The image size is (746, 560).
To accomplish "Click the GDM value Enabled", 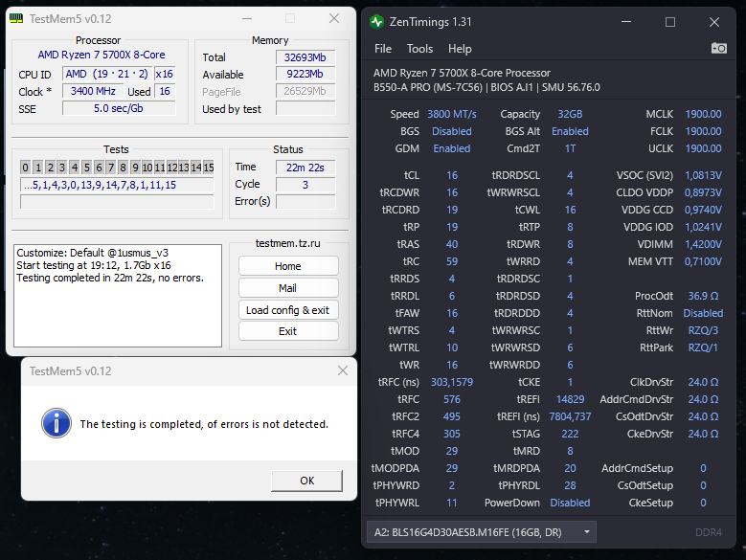I will tap(452, 148).
